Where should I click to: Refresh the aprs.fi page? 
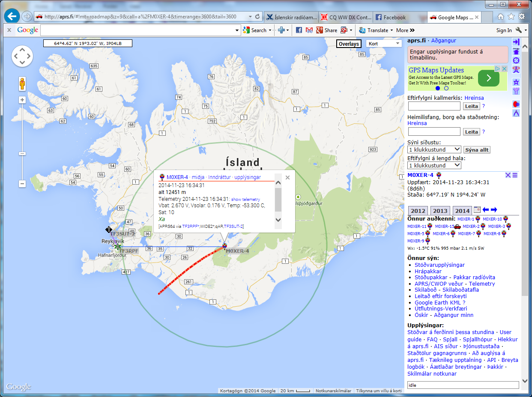tap(257, 17)
